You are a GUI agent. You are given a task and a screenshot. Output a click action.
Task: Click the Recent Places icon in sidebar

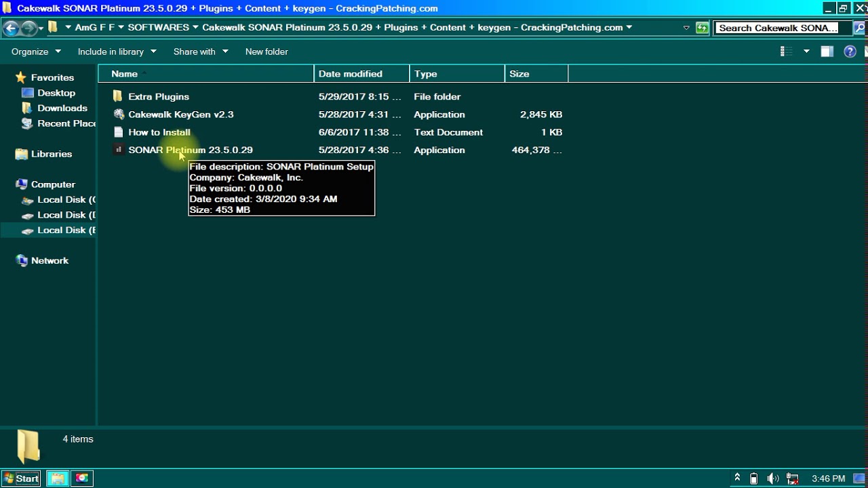(x=28, y=123)
